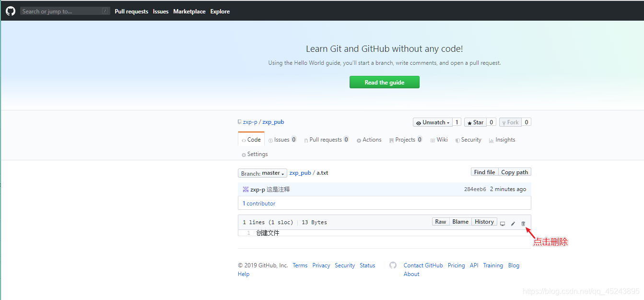Screen dimensions: 644x300
Task: Open History of a.txt
Action: (x=484, y=222)
